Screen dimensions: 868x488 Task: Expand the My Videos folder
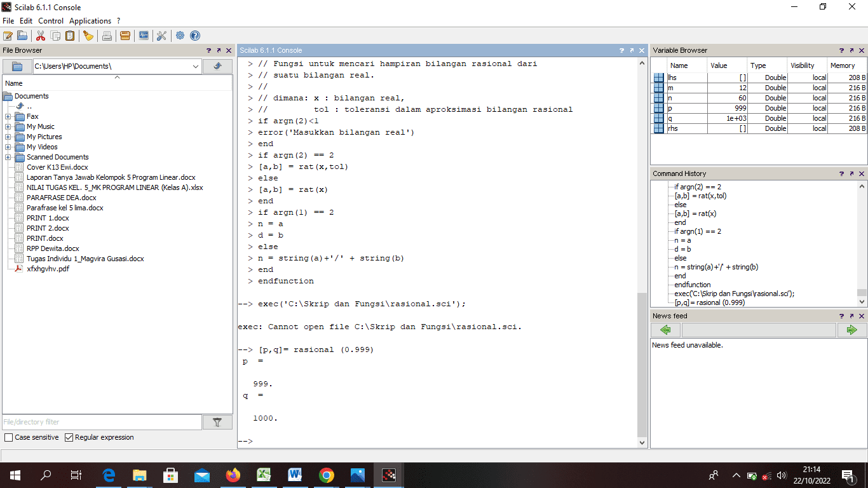click(8, 147)
